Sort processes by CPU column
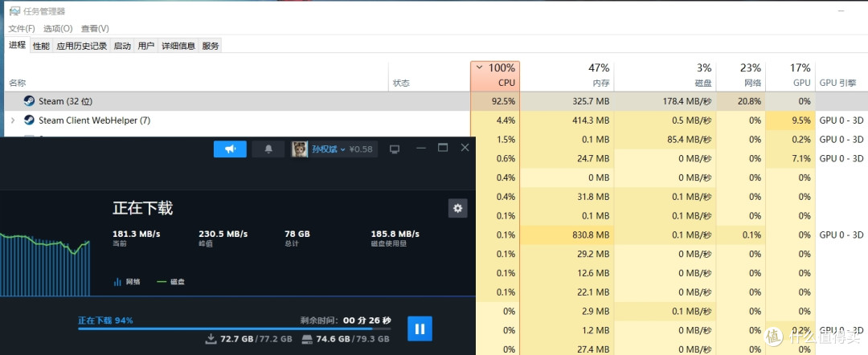 point(494,76)
